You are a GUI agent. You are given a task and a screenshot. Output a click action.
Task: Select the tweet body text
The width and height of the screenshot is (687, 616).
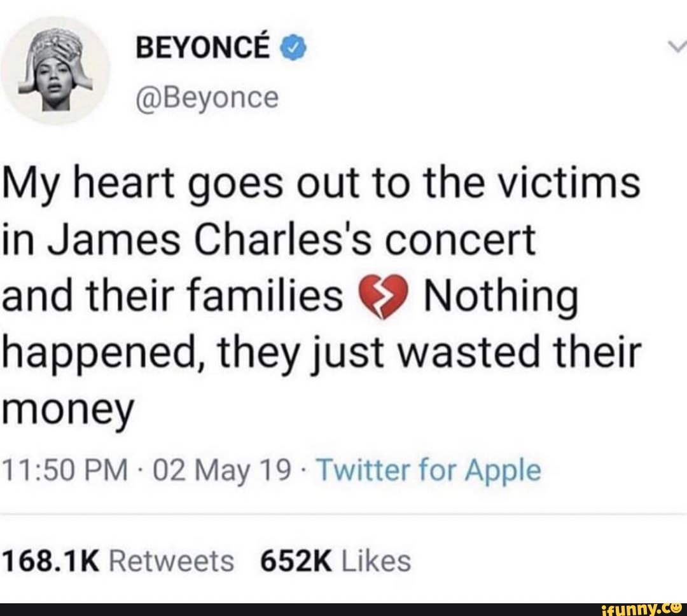point(322,296)
